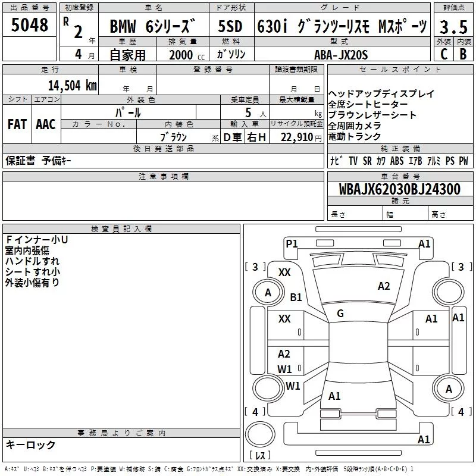Open the FAT shift type field
The height and width of the screenshot is (476, 476).
point(17,124)
